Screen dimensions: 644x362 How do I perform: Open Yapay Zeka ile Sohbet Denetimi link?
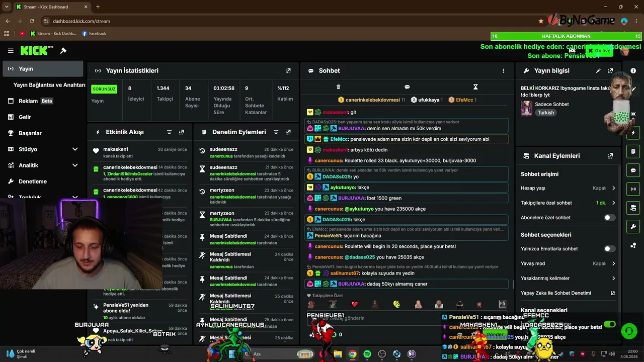pyautogui.click(x=568, y=293)
